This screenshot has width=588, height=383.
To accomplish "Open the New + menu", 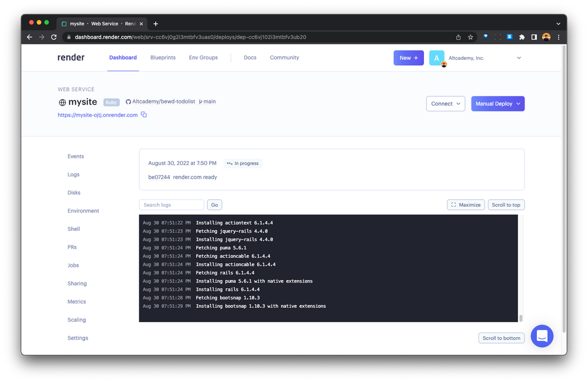I will [409, 58].
